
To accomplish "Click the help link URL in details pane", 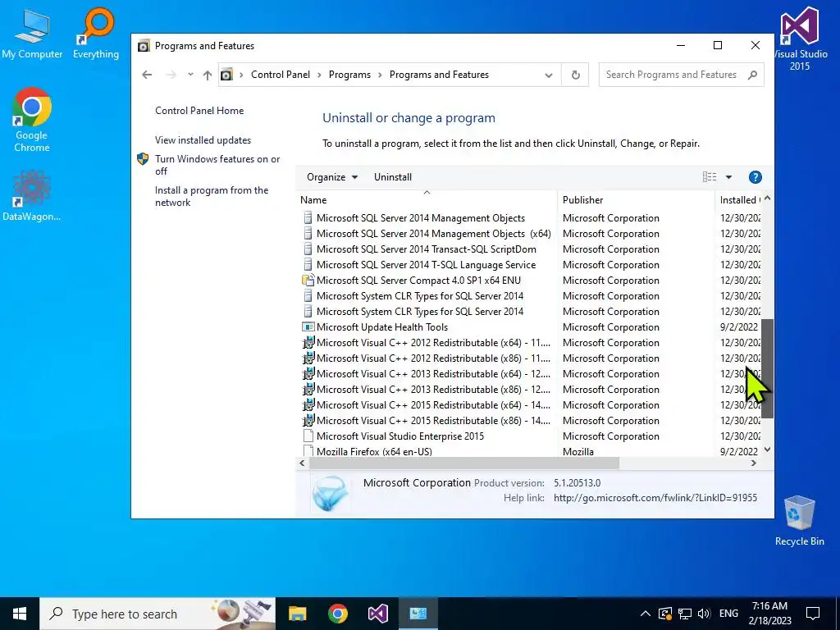I will coord(655,498).
